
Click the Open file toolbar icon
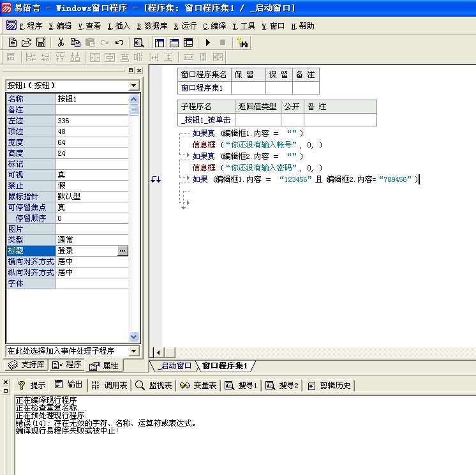pyautogui.click(x=26, y=43)
